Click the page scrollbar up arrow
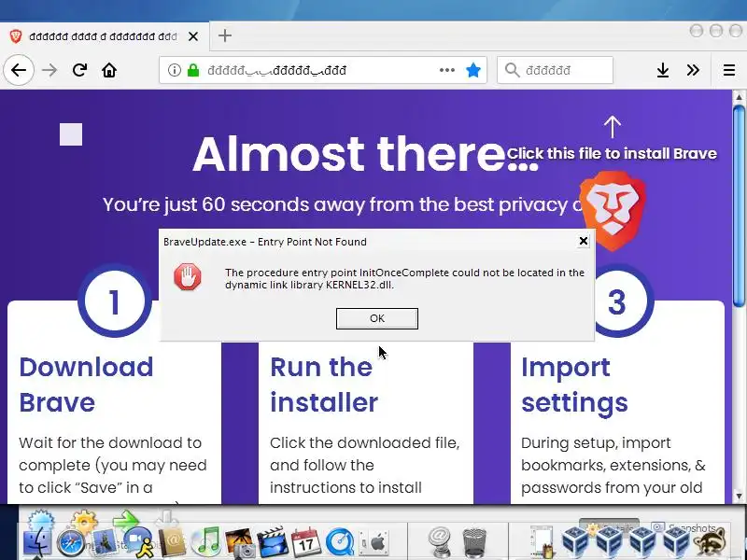This screenshot has height=560, width=747. (x=739, y=97)
